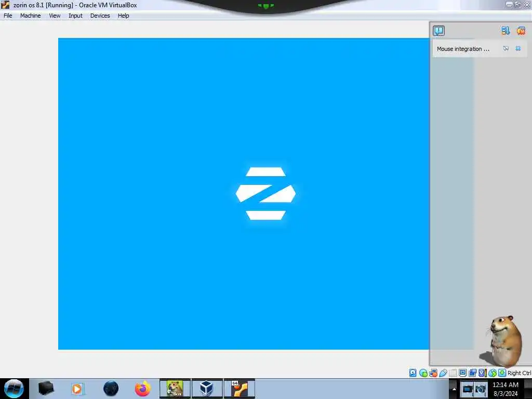Click the Zorin OS logo in VM

tap(265, 193)
